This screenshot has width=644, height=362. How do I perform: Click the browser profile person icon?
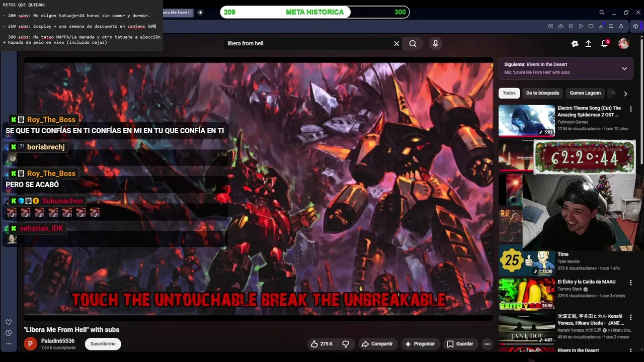621,26
